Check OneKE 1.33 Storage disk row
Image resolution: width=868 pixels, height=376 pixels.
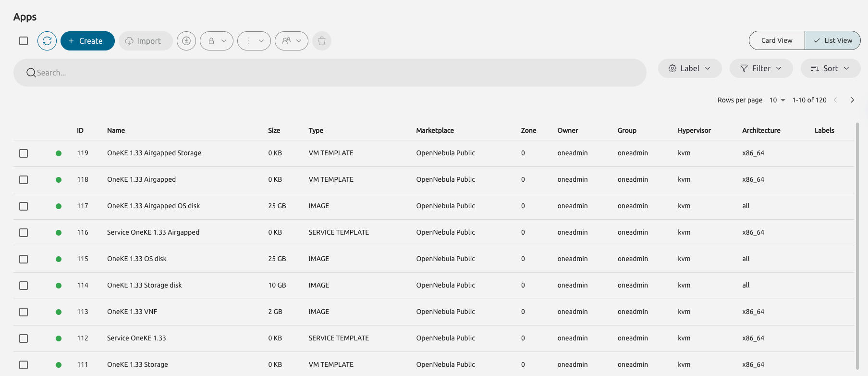(24, 286)
